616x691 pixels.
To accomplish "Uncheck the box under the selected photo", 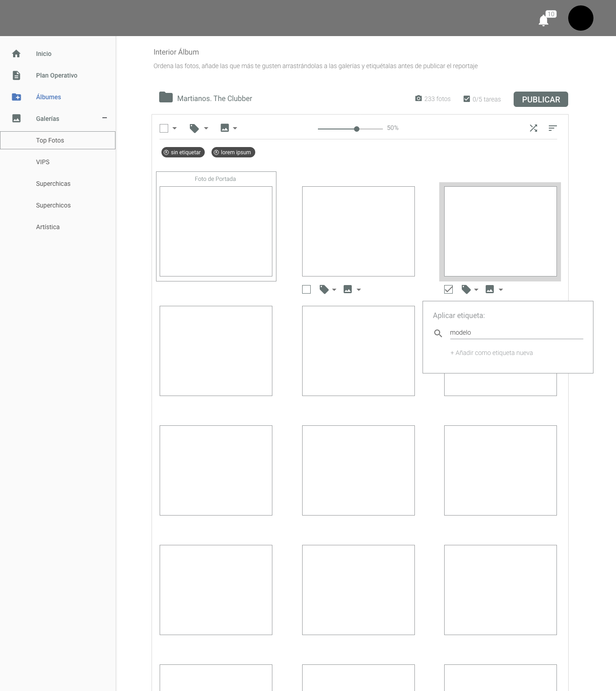I will click(449, 290).
